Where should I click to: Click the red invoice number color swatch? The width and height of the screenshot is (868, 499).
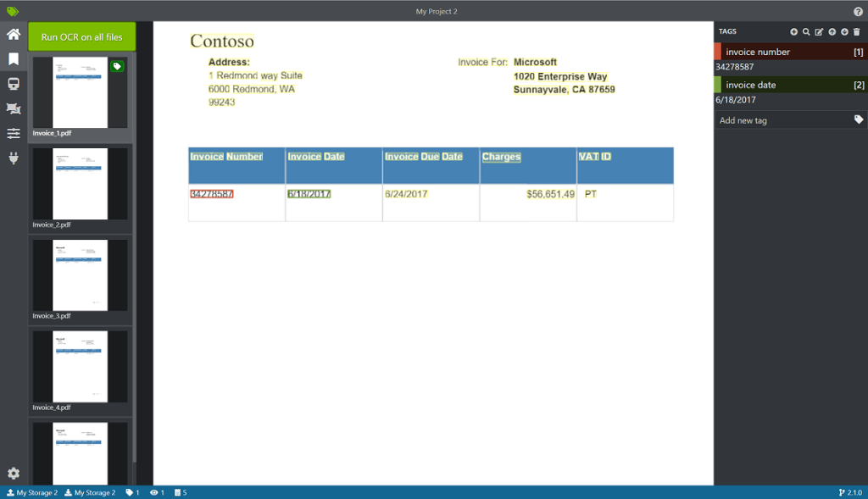pos(717,52)
